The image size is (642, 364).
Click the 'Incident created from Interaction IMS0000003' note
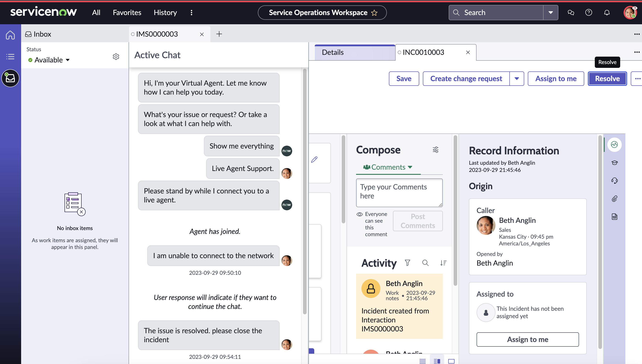pos(399,320)
